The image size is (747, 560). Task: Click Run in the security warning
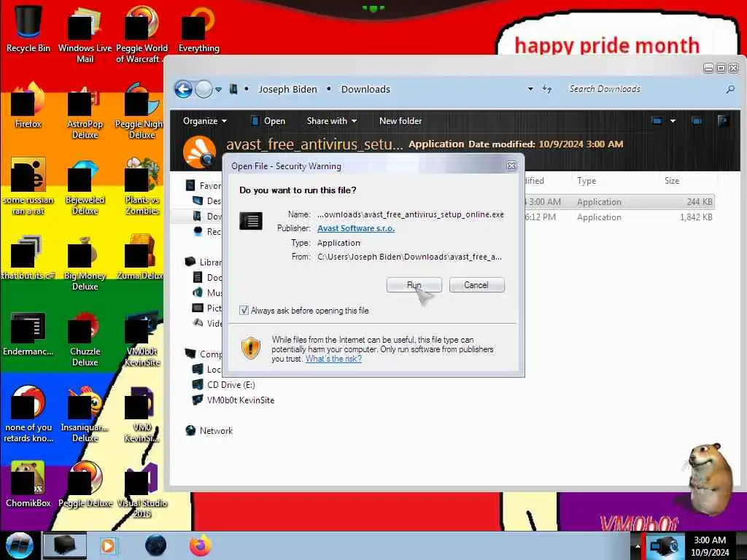coord(414,285)
